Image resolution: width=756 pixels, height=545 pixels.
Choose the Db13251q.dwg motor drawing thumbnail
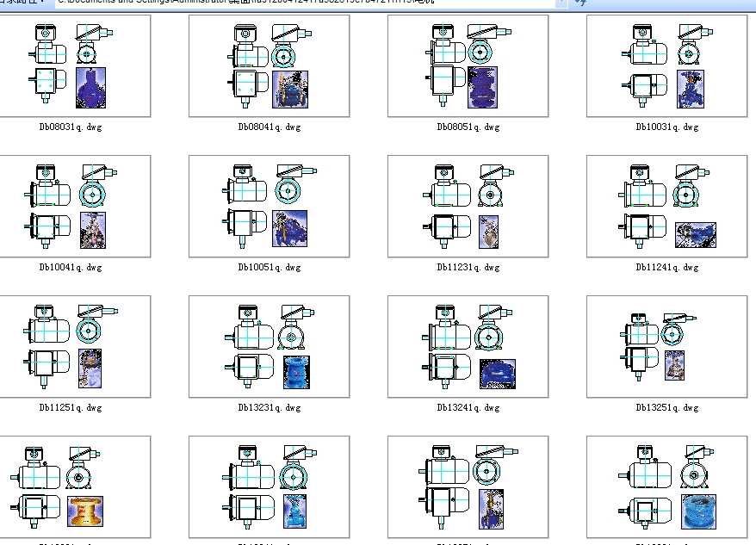[x=666, y=346]
